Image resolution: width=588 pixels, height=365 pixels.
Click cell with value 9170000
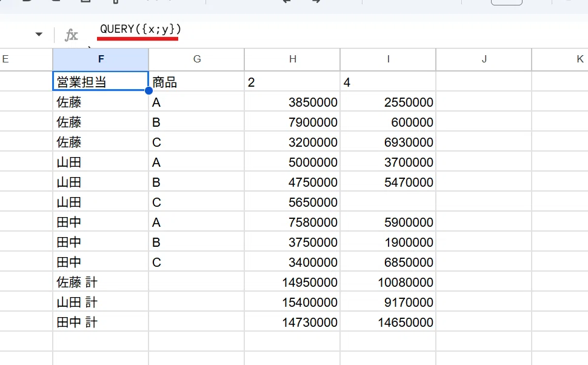coord(388,302)
